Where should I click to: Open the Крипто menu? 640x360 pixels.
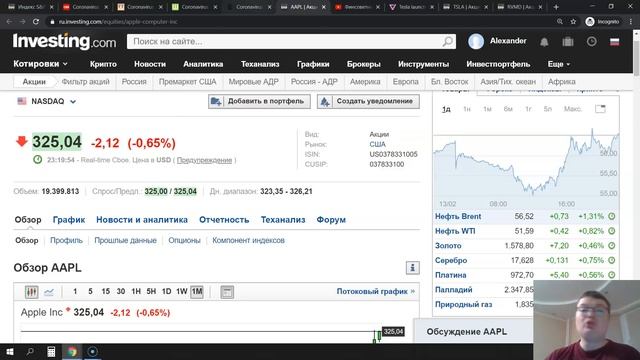(x=103, y=64)
